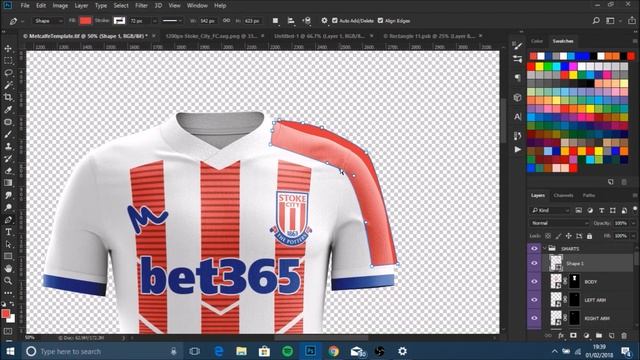Select the Clone Stamp tool
The image size is (640, 360).
[8, 147]
